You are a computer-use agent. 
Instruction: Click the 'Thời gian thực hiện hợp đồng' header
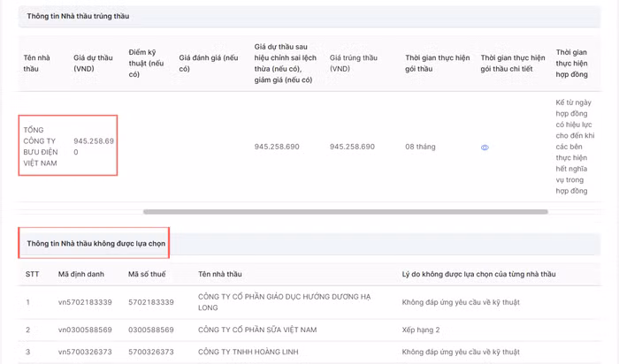(571, 63)
